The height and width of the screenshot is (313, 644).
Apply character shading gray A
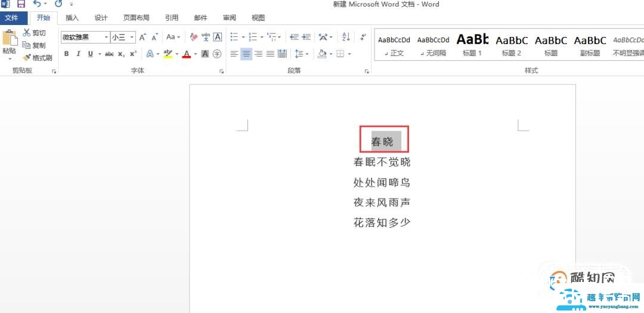pos(205,54)
